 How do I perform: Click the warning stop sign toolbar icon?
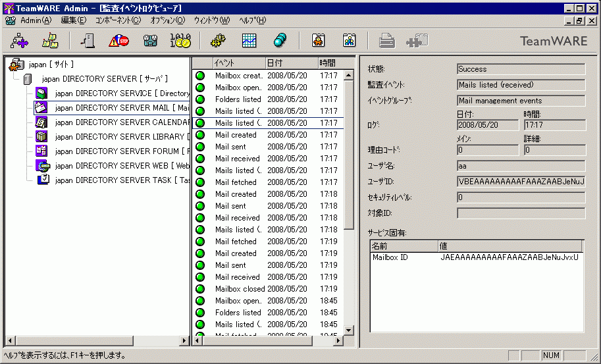(119, 41)
